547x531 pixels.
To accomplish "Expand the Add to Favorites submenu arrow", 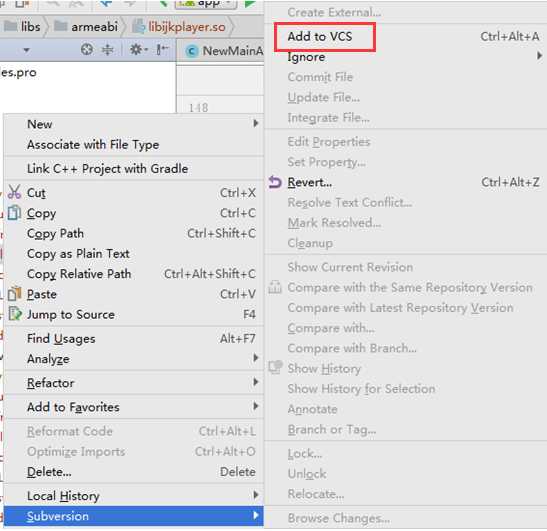I will 256,406.
